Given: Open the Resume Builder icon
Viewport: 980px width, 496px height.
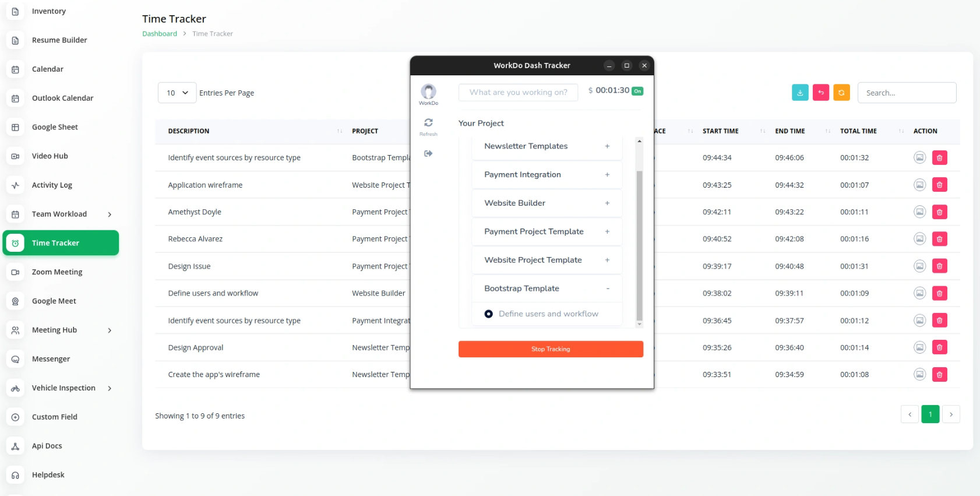Looking at the screenshot, I should 15,40.
